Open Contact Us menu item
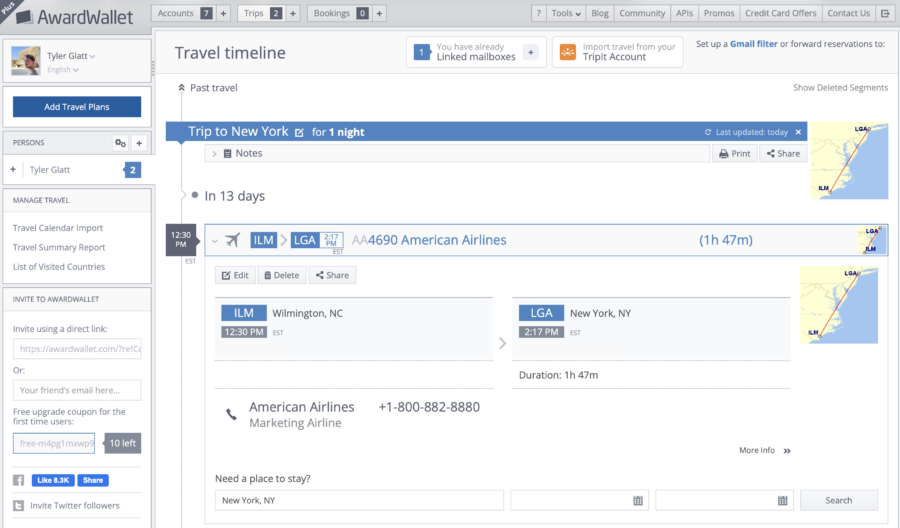The height and width of the screenshot is (528, 900). (848, 13)
